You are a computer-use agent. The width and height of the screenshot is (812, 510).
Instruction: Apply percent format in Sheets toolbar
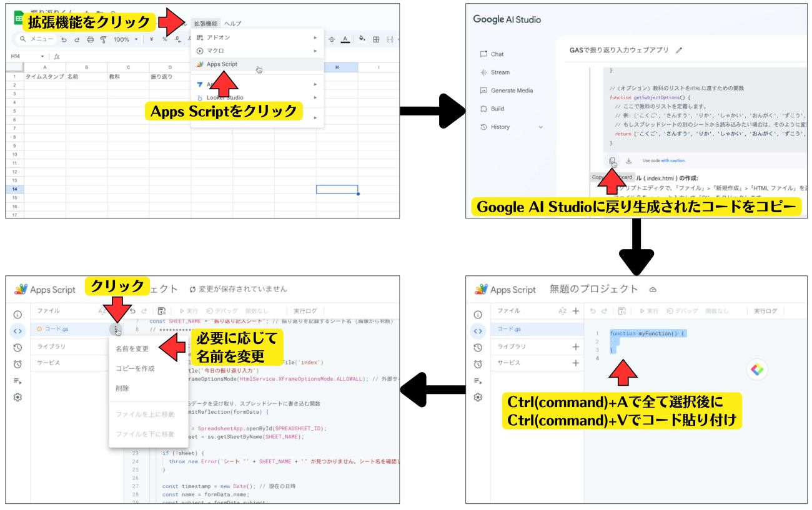(x=165, y=39)
